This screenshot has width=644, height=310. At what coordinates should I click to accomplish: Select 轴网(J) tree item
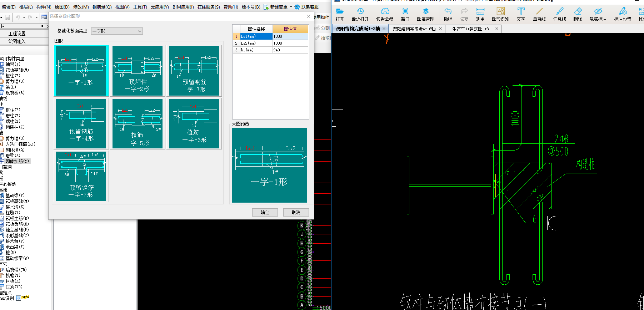(13, 64)
